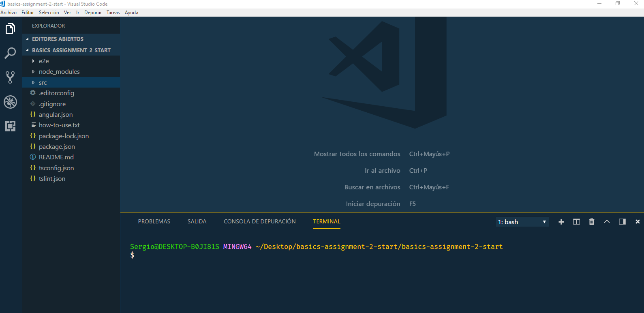
Task: Open the Source Control view icon
Action: pyautogui.click(x=10, y=77)
